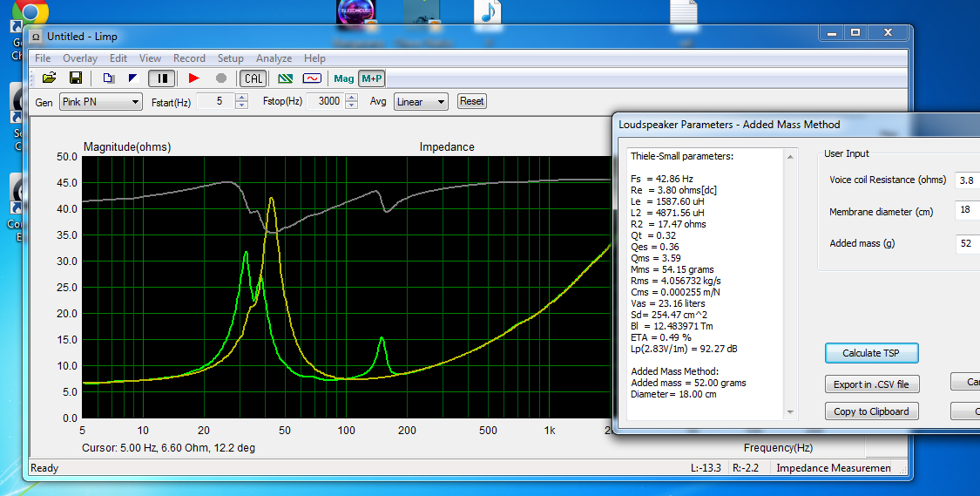Click the Reset averaging button

click(472, 101)
